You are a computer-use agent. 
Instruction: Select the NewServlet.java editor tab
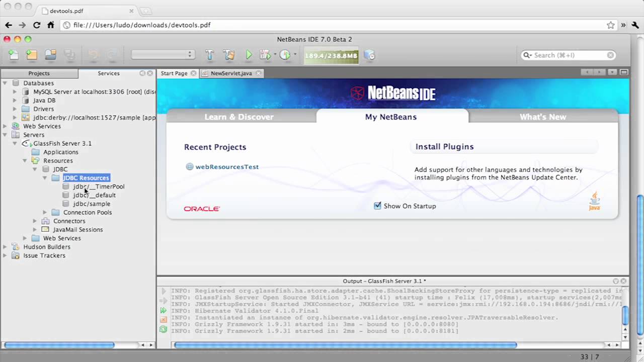231,73
